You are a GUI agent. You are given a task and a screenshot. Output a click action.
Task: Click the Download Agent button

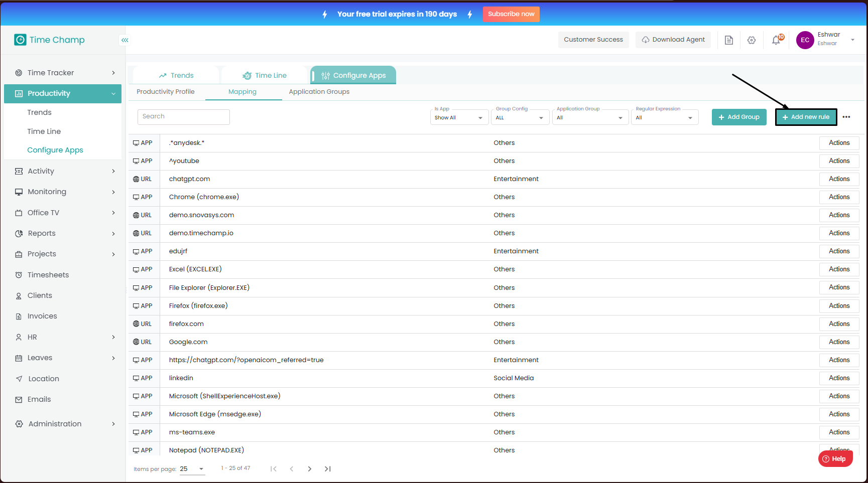[x=673, y=40]
